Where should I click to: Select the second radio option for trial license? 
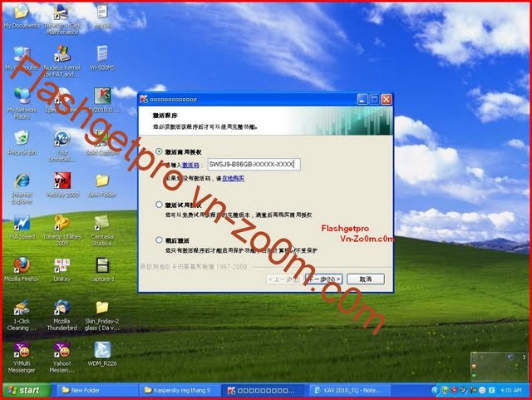coord(159,205)
